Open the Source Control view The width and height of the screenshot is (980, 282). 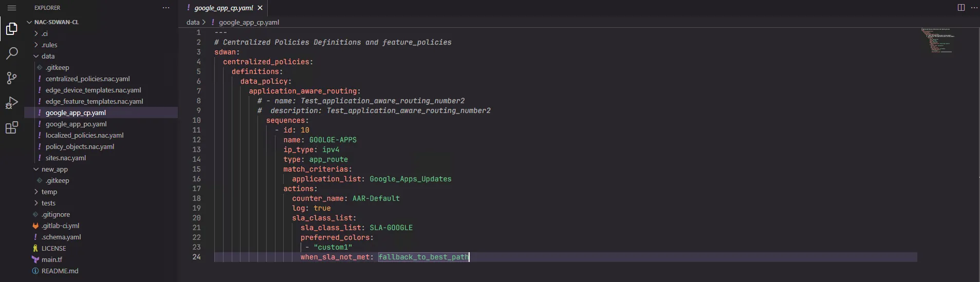12,78
